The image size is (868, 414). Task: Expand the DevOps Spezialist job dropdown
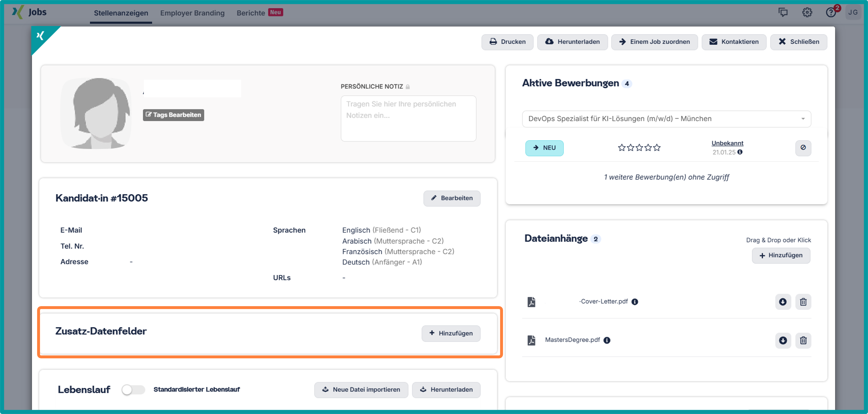(666, 119)
